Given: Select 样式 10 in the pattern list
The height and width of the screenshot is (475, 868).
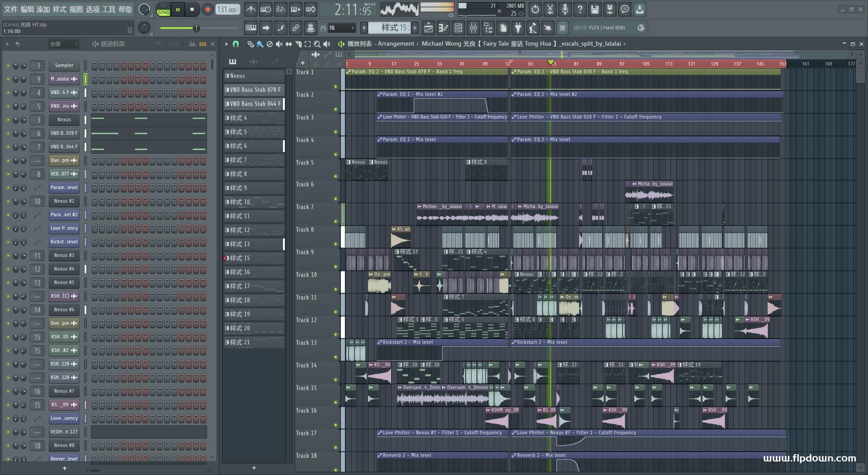Looking at the screenshot, I should click(x=253, y=202).
